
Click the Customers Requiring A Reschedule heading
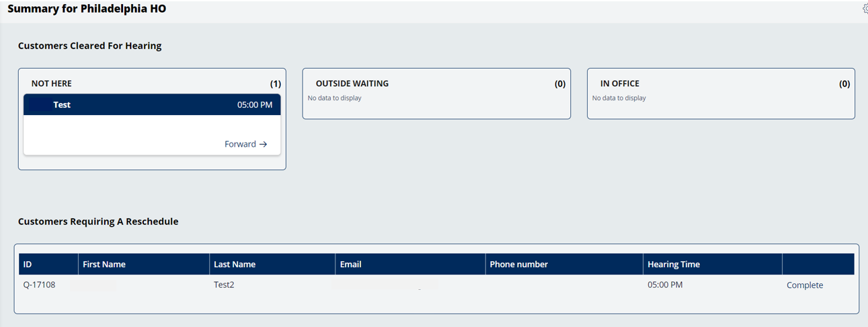tap(98, 221)
